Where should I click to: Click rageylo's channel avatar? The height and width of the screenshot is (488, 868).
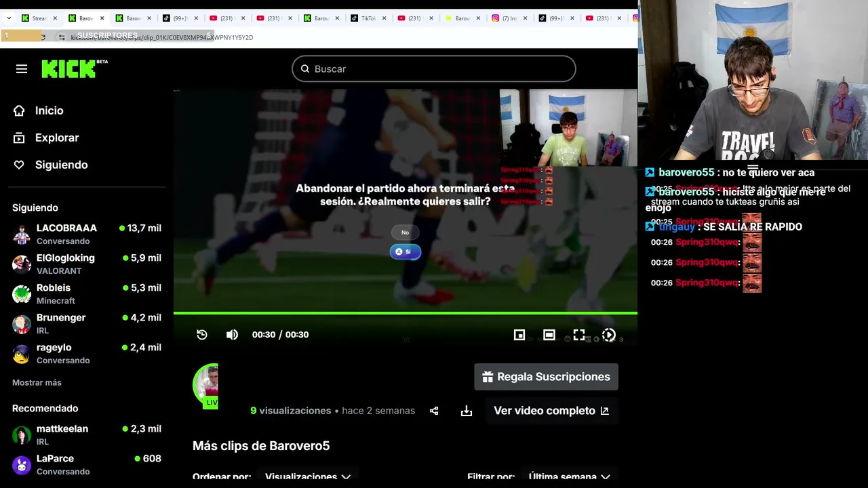[x=22, y=354]
